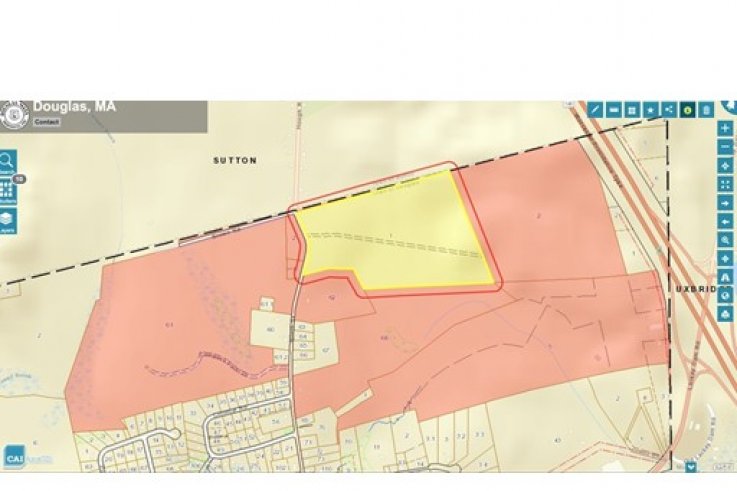This screenshot has width=737, height=491.
Task: Click the print icon on right toolbar
Action: click(x=725, y=314)
